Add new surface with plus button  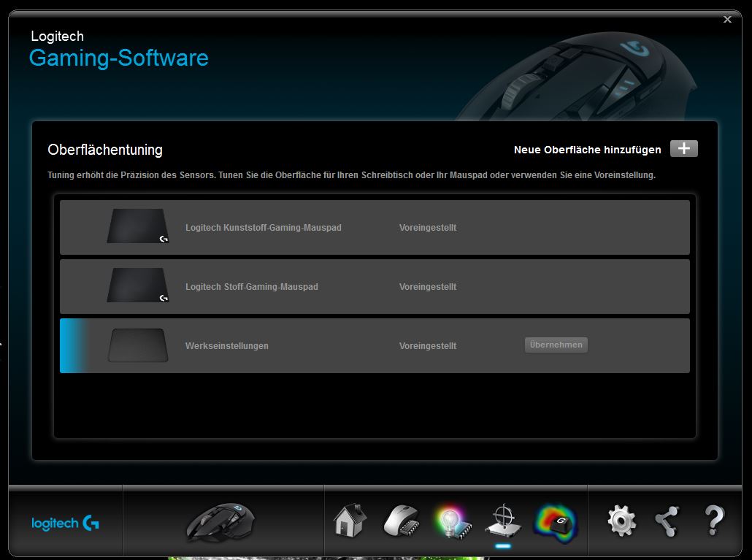click(683, 149)
